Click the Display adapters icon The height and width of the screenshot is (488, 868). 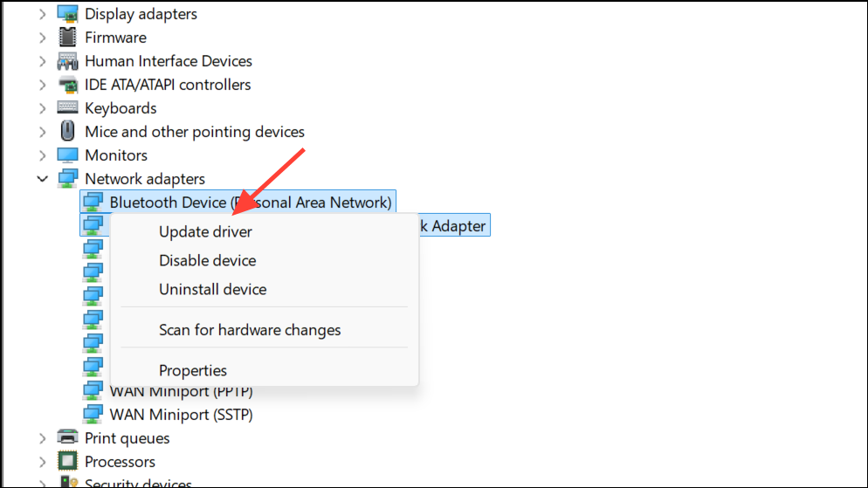pyautogui.click(x=67, y=14)
